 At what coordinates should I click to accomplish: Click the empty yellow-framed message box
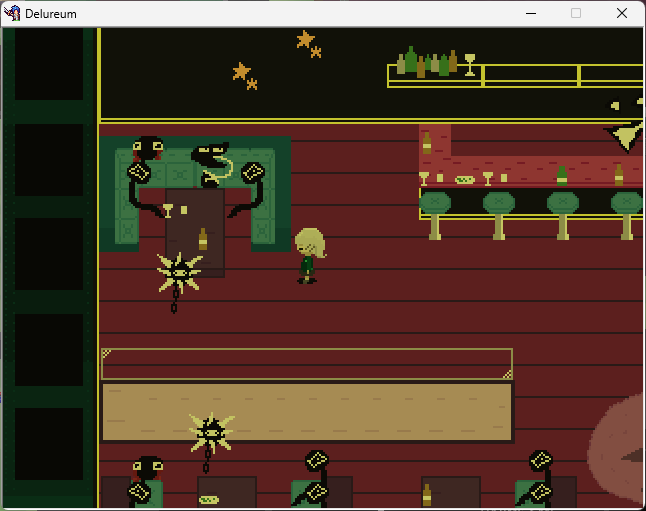click(307, 364)
